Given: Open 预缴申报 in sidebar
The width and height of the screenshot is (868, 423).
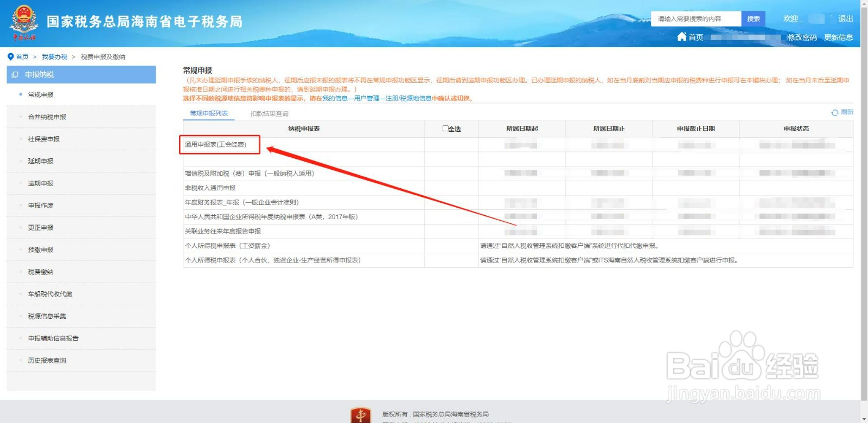Looking at the screenshot, I should [x=81, y=250].
